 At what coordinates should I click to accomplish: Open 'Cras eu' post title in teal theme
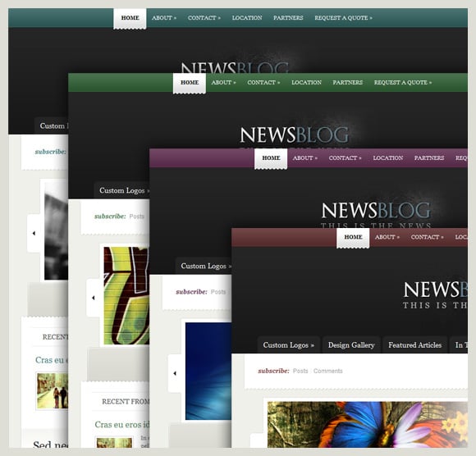click(x=52, y=360)
